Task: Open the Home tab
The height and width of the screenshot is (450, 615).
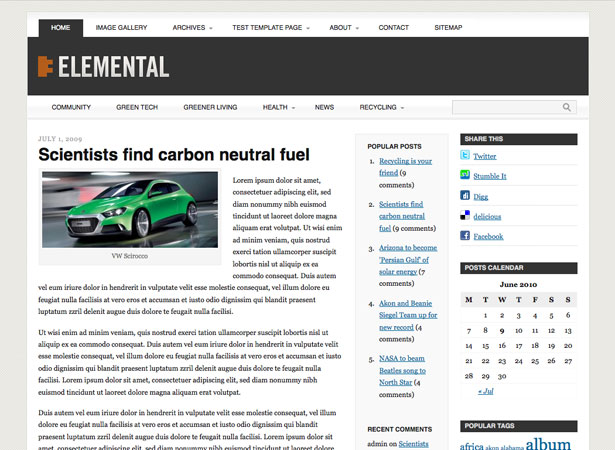Action: [61, 28]
